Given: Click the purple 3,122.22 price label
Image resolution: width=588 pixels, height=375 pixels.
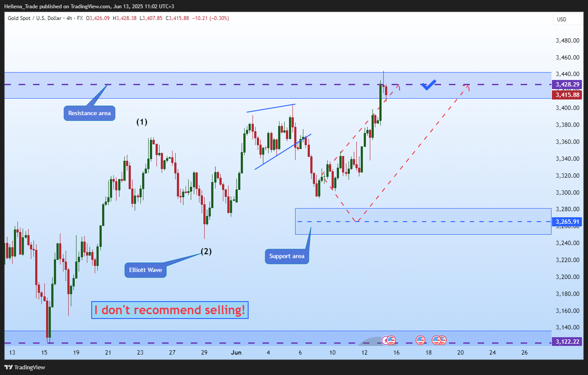Looking at the screenshot, I should pyautogui.click(x=567, y=342).
